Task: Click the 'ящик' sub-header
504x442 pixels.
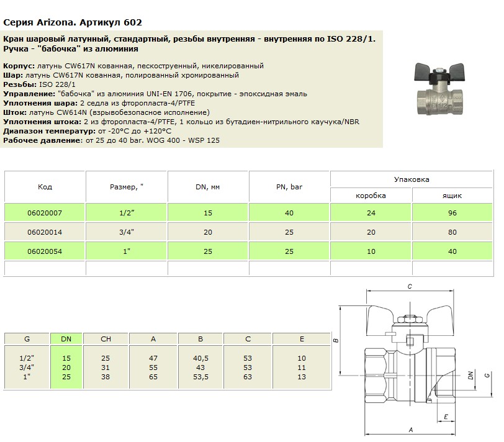Action: 452,196
